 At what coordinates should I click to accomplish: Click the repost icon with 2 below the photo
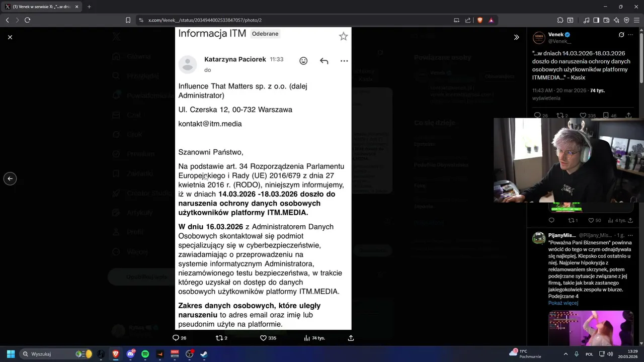pyautogui.click(x=221, y=338)
